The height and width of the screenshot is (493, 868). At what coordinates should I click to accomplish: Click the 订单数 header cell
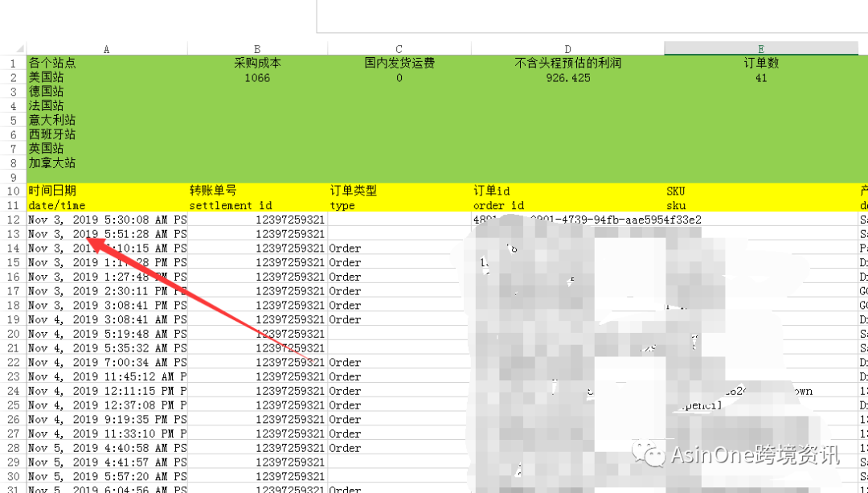(x=761, y=64)
